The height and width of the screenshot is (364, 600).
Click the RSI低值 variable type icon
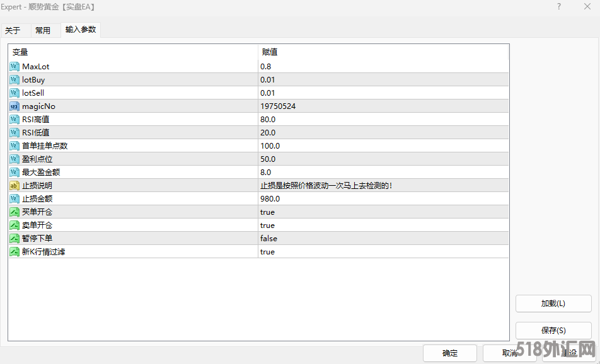[14, 133]
